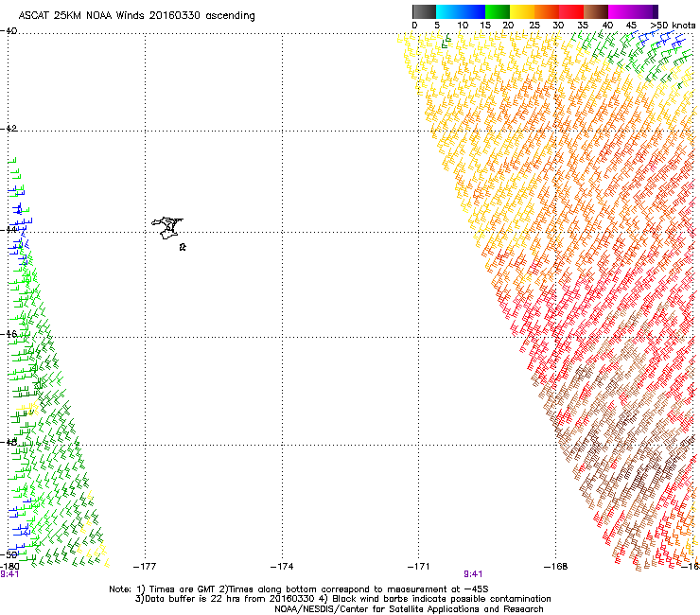Click the longitude label '-168'
This screenshot has width=700, height=615.
click(x=556, y=567)
